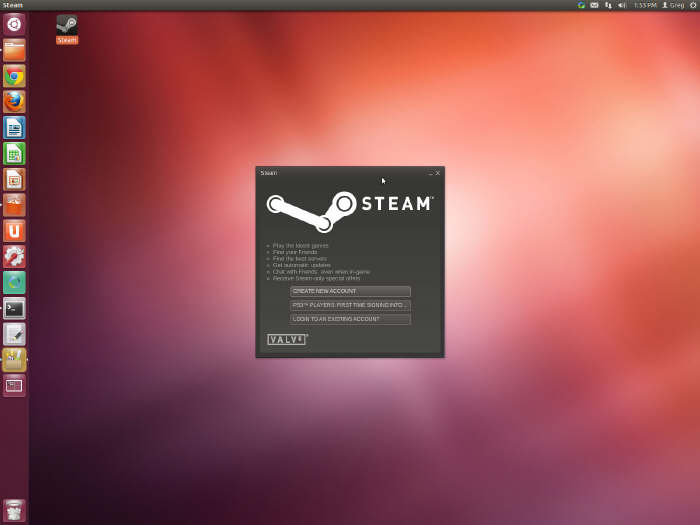Viewport: 700px width, 525px height.
Task: Open the Files manager in the launcher
Action: [14, 50]
